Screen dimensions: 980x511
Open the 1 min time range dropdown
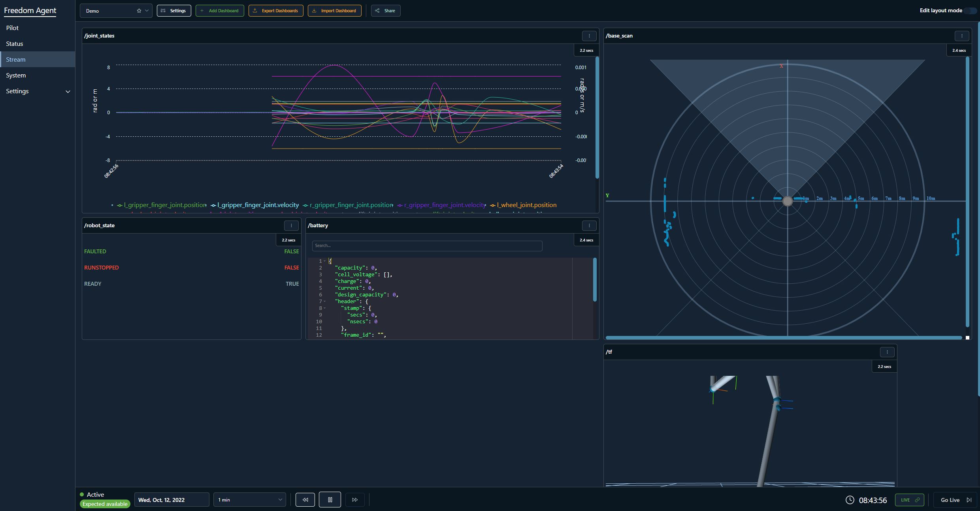(249, 500)
